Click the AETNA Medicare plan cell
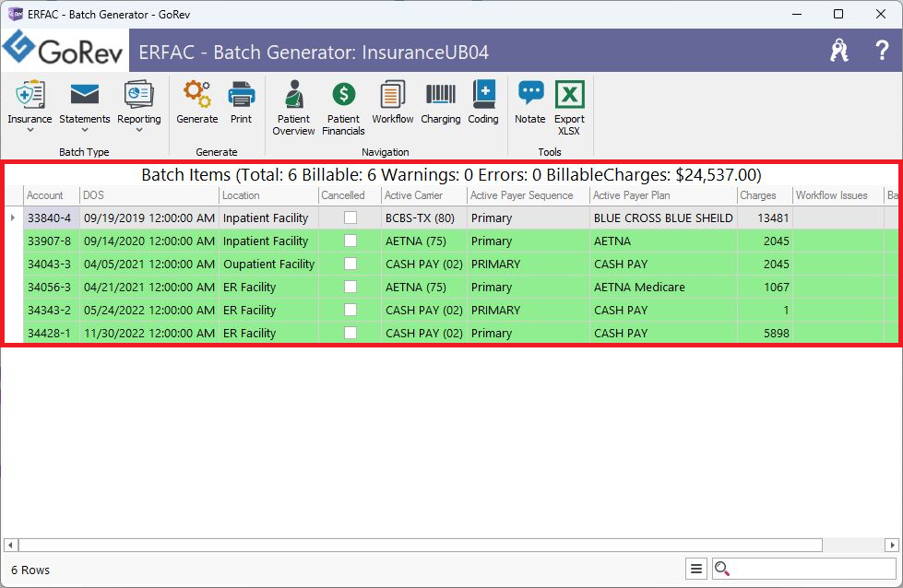 coord(663,288)
